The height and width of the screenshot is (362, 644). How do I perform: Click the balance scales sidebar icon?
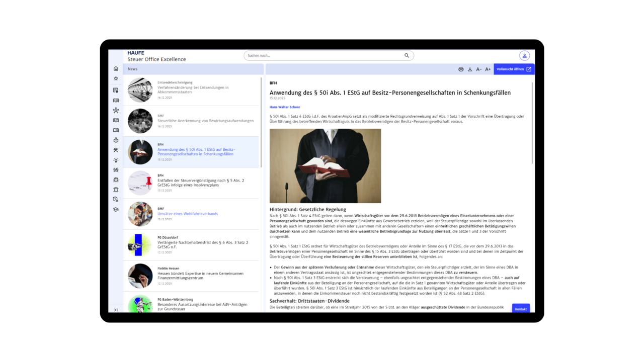click(116, 179)
